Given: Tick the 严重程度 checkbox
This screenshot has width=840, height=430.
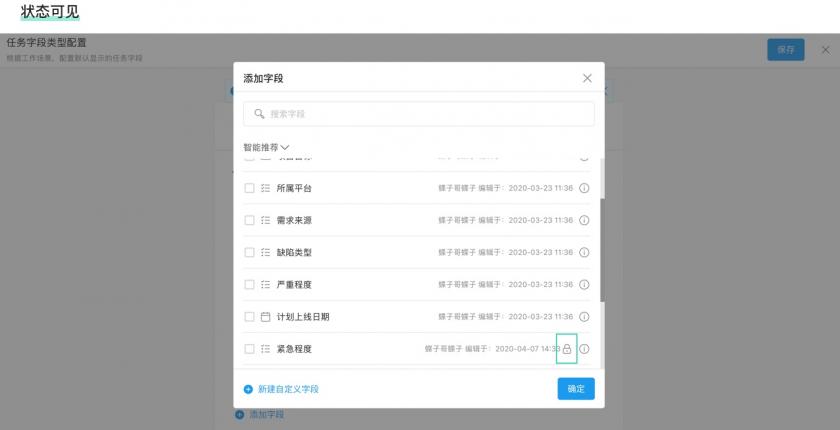Looking at the screenshot, I should pyautogui.click(x=249, y=284).
